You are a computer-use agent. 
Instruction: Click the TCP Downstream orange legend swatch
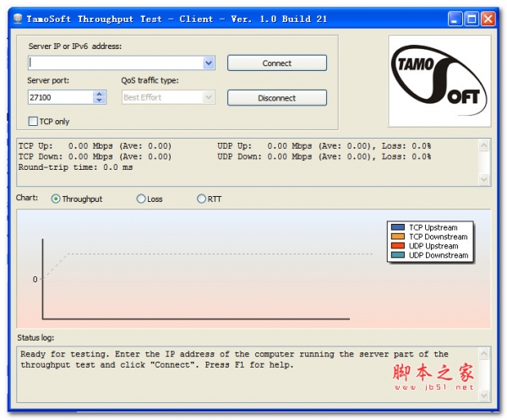coord(397,237)
